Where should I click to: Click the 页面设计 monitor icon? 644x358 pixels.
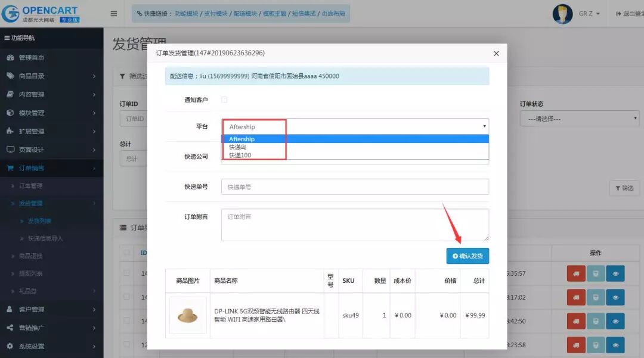coord(10,150)
